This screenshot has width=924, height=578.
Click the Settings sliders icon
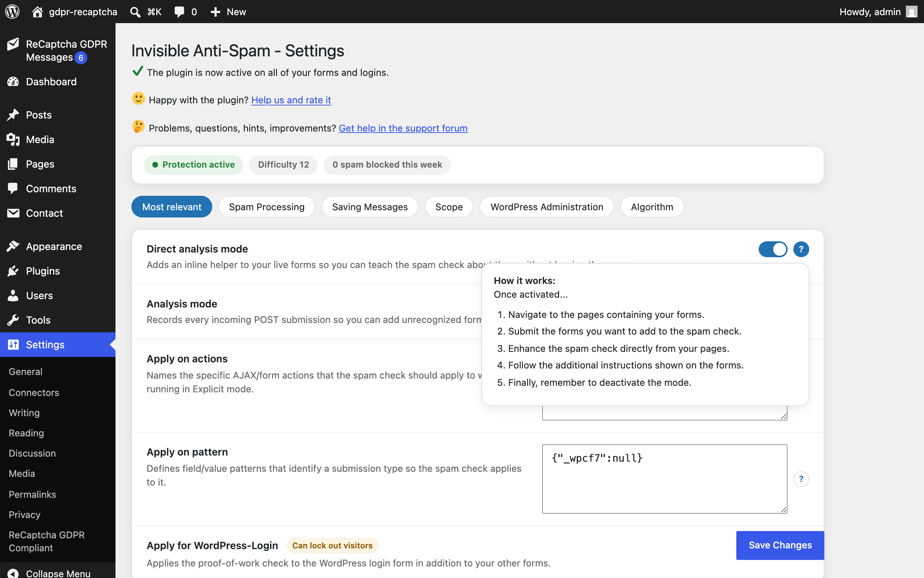(x=13, y=344)
